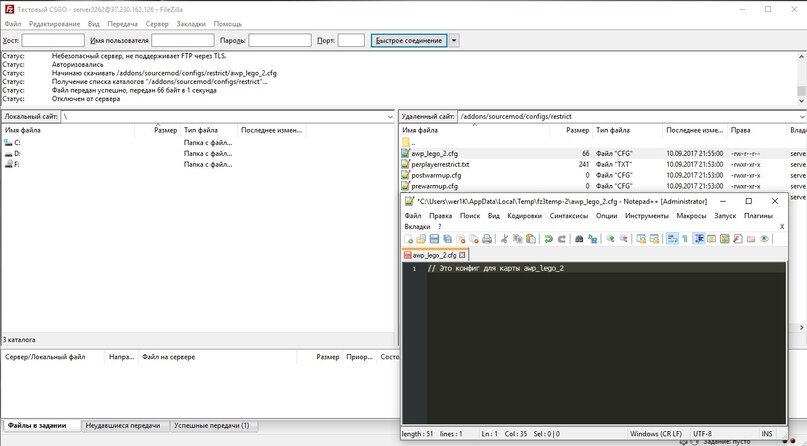The height and width of the screenshot is (446, 807).
Task: Click Close document icon in Notepad++ toolbar
Action: pos(461,239)
